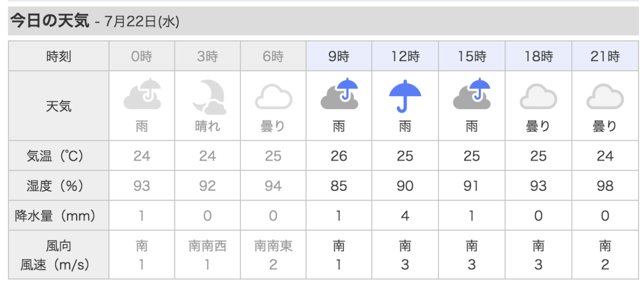Select the 12時 column header

[x=405, y=56]
